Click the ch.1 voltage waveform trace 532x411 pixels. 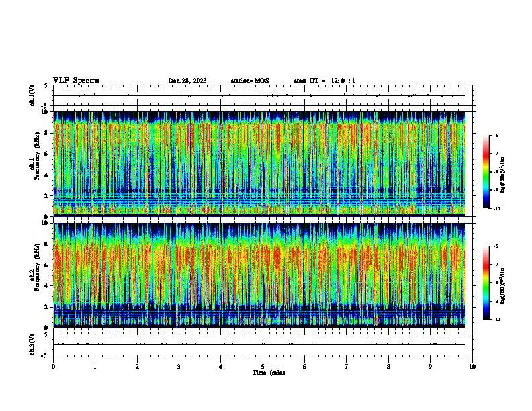click(259, 95)
